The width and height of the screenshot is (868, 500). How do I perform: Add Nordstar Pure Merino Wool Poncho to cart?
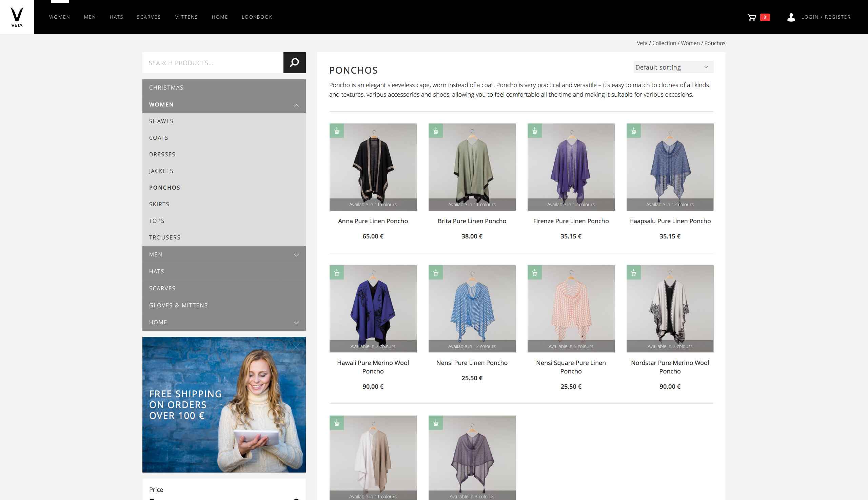[x=634, y=273]
